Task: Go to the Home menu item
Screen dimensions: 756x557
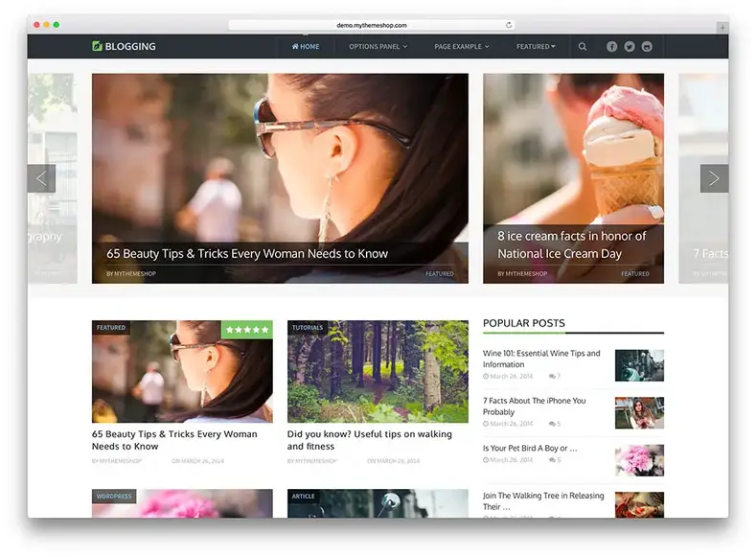Action: (306, 47)
